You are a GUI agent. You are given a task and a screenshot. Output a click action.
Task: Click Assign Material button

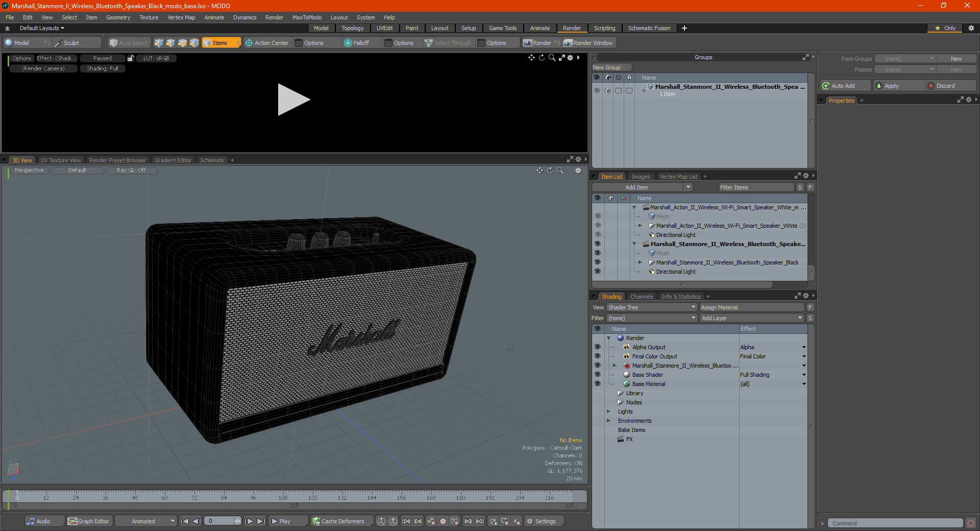tap(751, 307)
